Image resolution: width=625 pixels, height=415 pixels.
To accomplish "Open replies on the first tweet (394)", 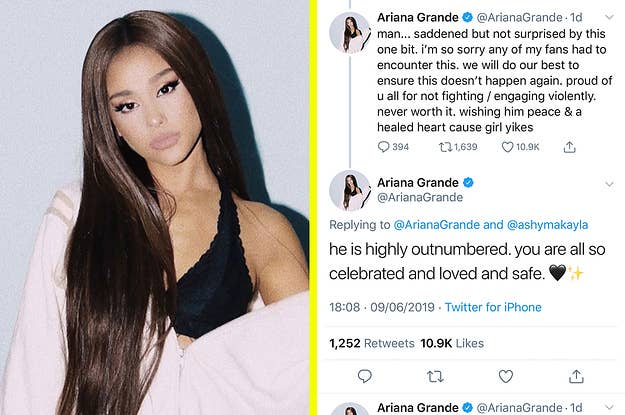I will pos(393,147).
